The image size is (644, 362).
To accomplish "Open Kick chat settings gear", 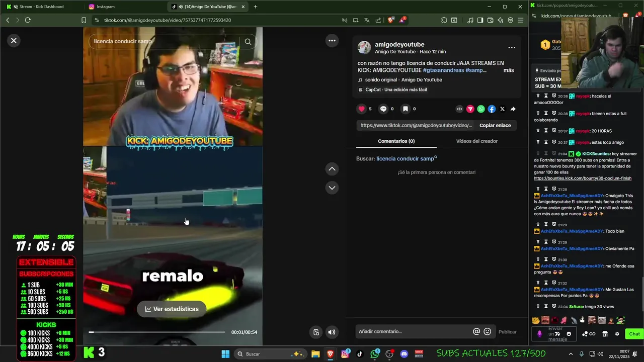I will (x=617, y=334).
